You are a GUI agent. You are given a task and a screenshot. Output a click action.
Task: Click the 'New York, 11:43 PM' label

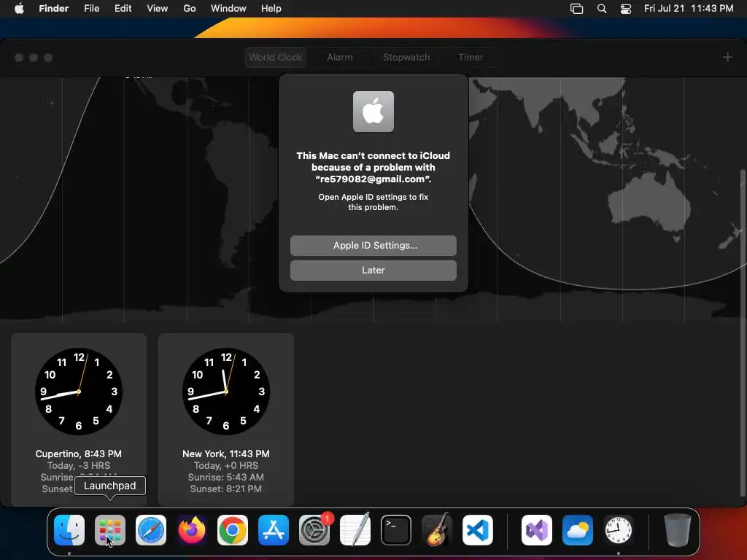tap(226, 454)
